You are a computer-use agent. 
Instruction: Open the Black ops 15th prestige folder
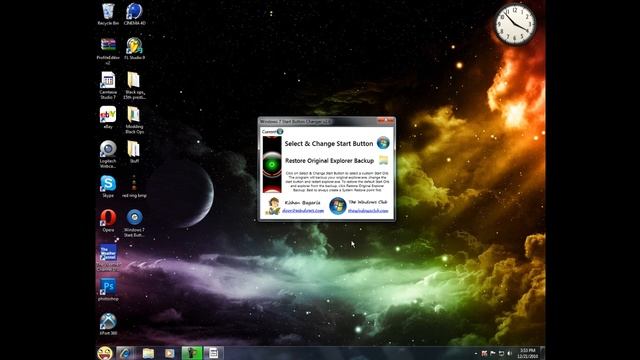click(x=134, y=85)
